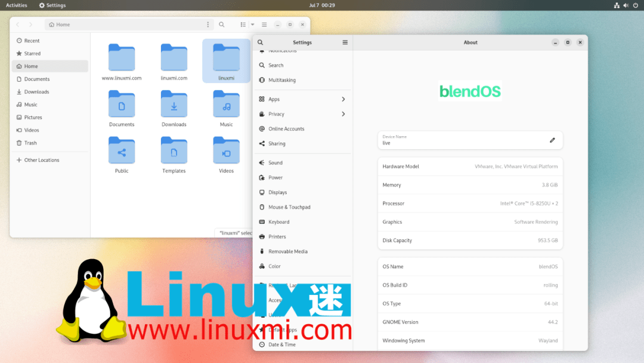Open Color settings via the colors icon
The image size is (644, 363).
point(263,266)
